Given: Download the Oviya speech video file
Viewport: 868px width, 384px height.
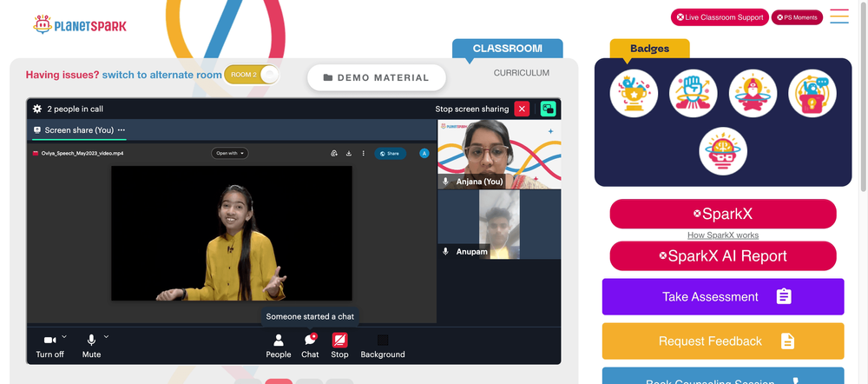Looking at the screenshot, I should [349, 154].
